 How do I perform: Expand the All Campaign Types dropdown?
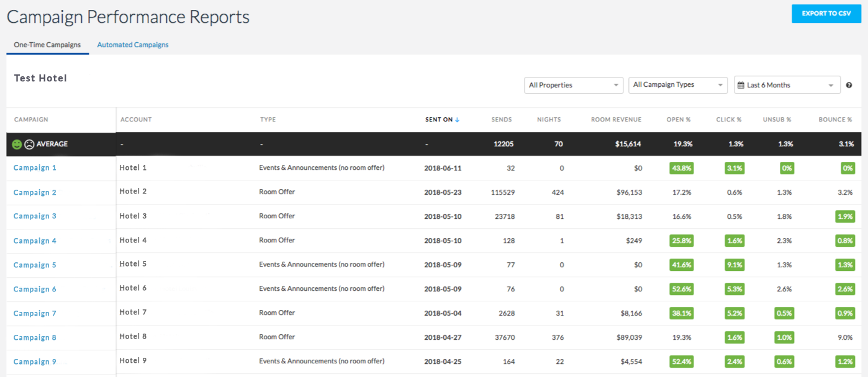click(678, 85)
